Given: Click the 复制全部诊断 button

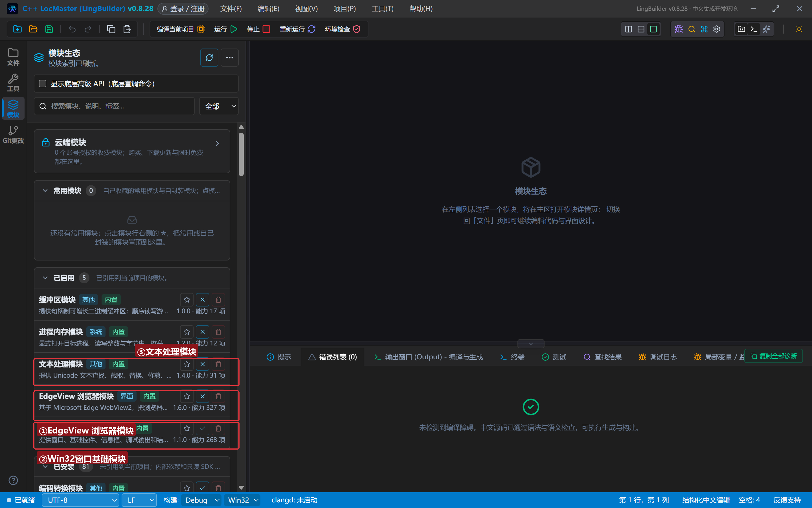Looking at the screenshot, I should coord(773,356).
